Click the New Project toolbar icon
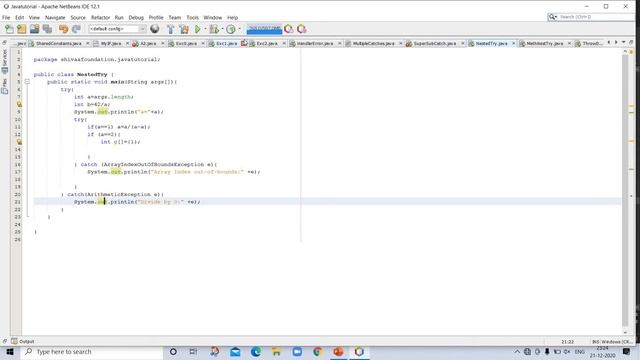Screen dimensions: 640x360 22,29
